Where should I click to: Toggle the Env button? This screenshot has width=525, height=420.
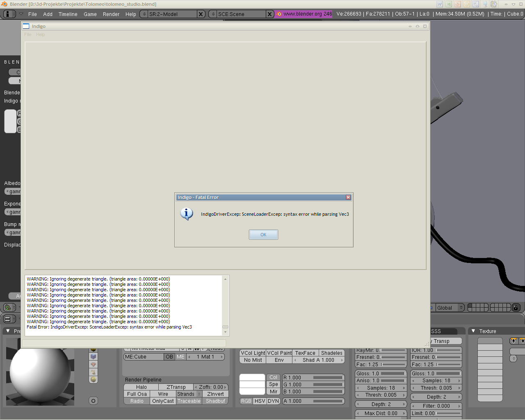tap(279, 360)
